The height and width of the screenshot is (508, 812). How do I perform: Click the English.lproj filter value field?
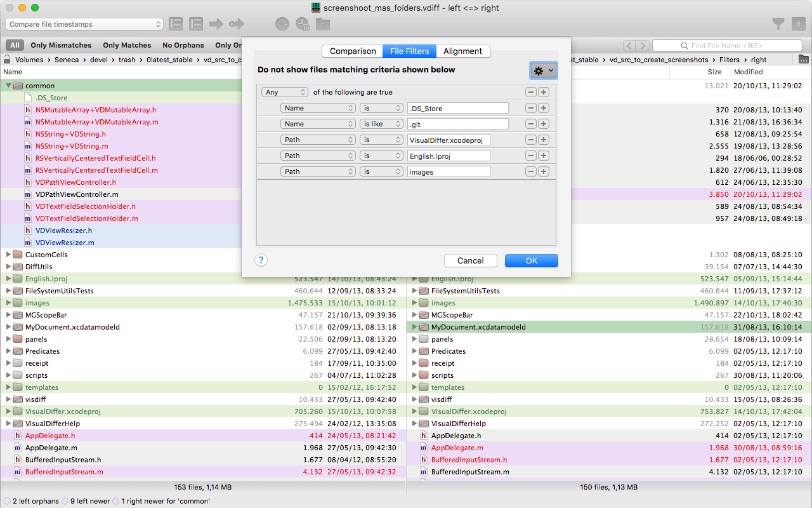pyautogui.click(x=449, y=156)
